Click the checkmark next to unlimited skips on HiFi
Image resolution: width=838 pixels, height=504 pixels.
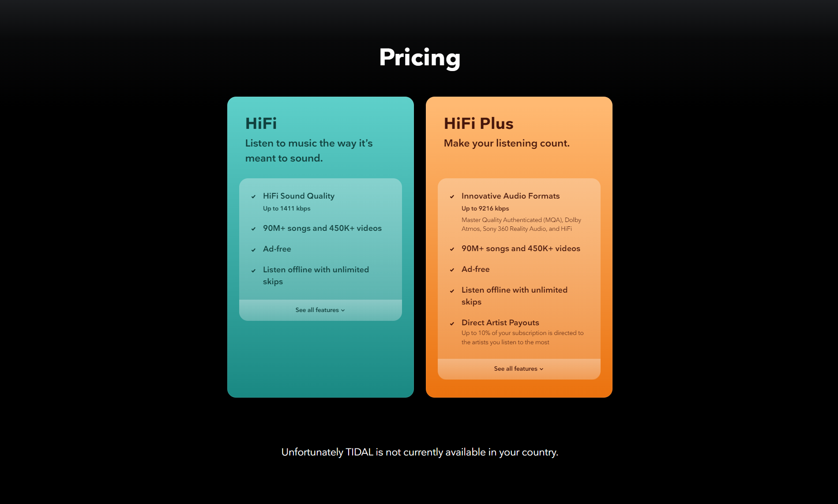coord(254,270)
